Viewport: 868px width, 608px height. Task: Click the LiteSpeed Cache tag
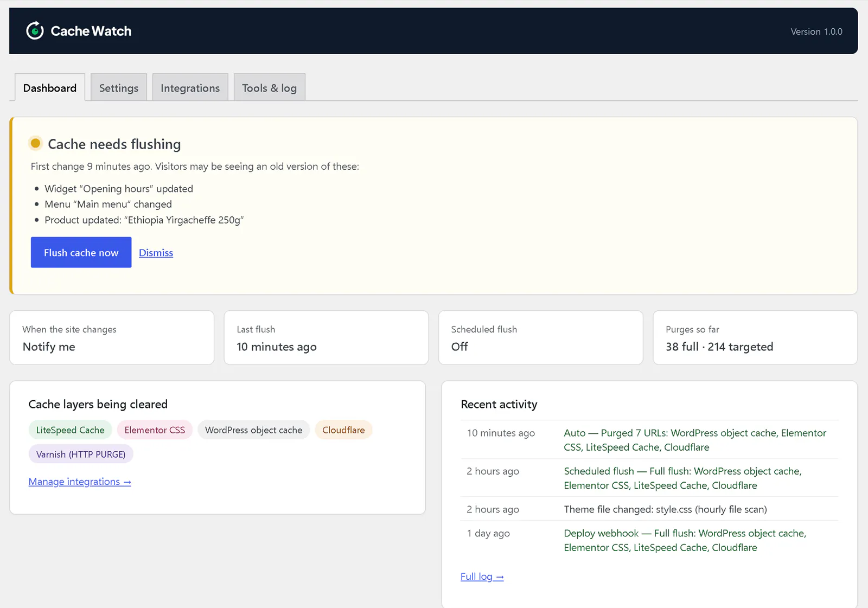71,430
